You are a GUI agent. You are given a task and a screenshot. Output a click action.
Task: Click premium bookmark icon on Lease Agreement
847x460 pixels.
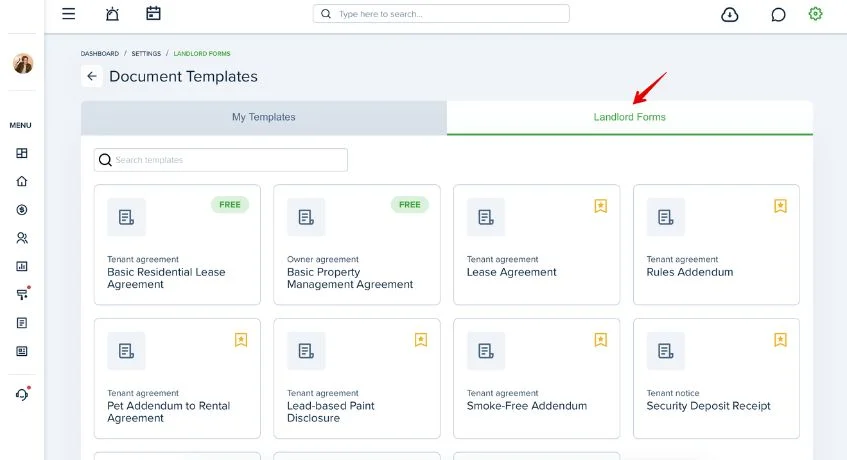[601, 206]
